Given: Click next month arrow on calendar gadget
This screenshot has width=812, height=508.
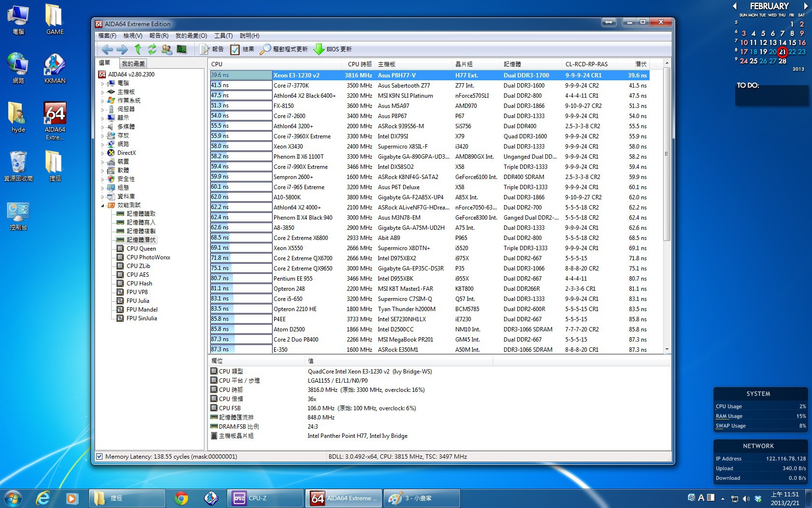Looking at the screenshot, I should (805, 6).
